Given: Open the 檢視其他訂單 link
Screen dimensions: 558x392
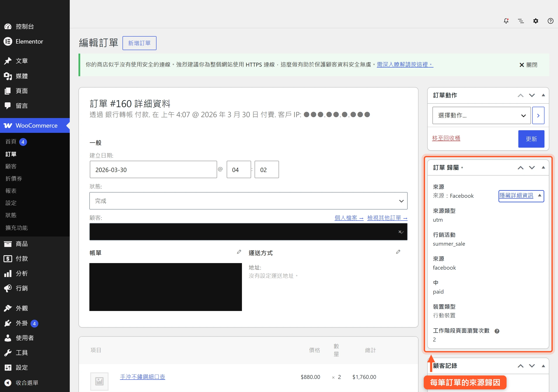Looking at the screenshot, I should 387,218.
